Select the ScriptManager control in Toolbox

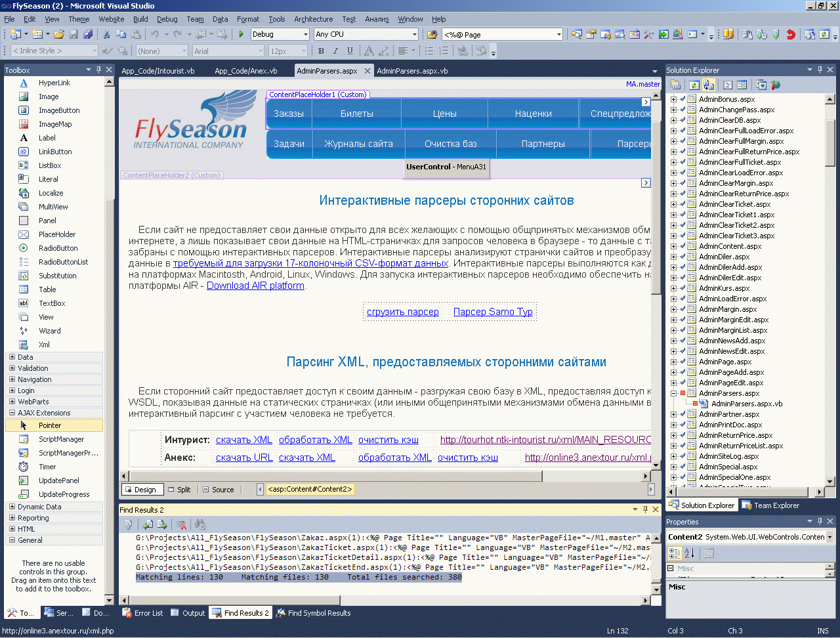pyautogui.click(x=61, y=439)
